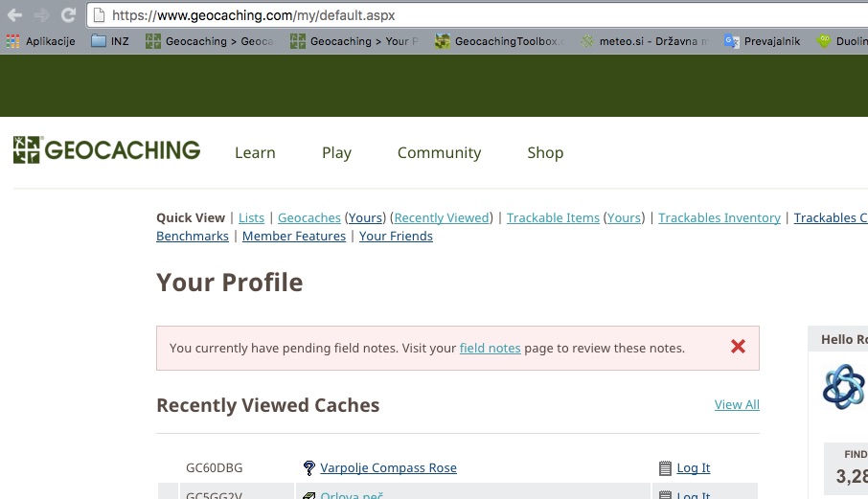Open the 'Geocaching > Your' bookmark

[x=354, y=41]
